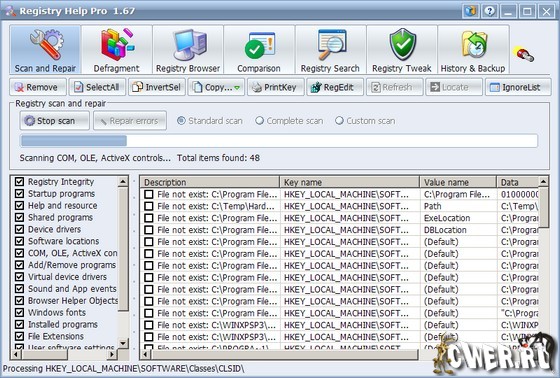Click the Repair errors button
Viewport: 560px width, 378px height.
click(130, 121)
